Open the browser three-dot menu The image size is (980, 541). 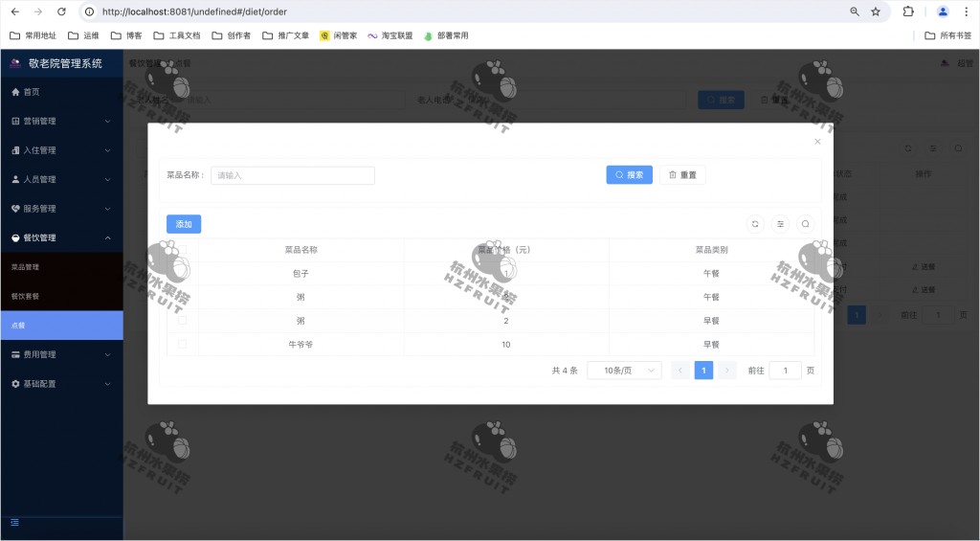click(966, 11)
